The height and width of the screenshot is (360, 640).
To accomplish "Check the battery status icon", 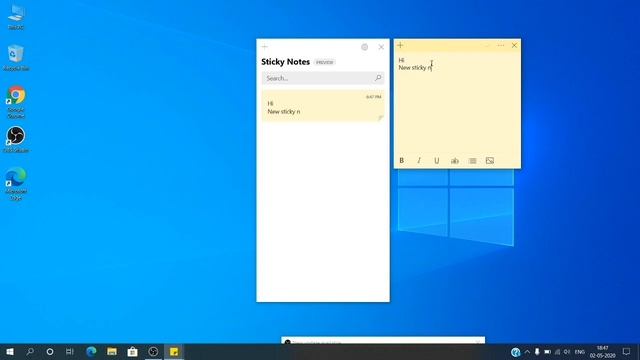I will click(x=547, y=352).
